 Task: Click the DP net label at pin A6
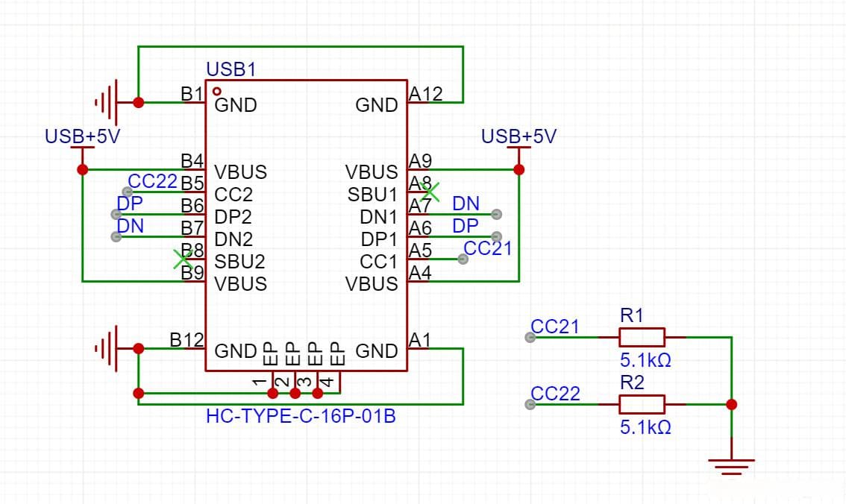(465, 226)
